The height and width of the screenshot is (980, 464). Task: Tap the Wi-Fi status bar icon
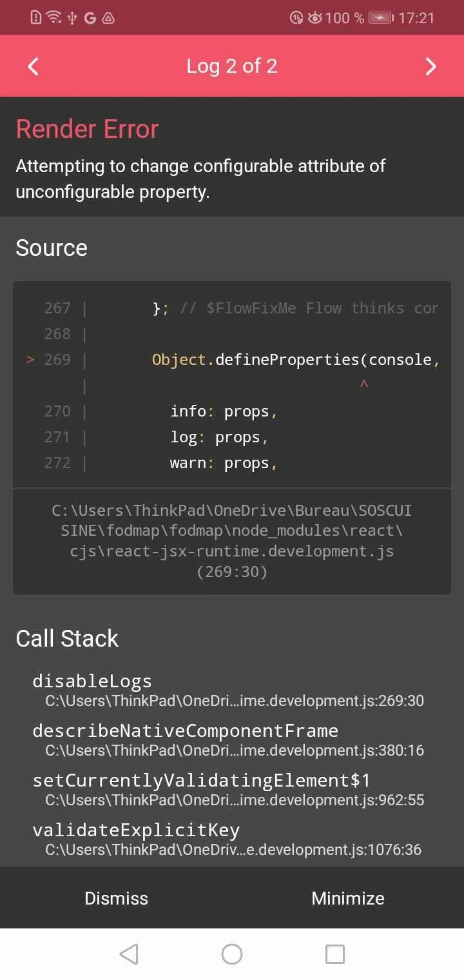pos(55,17)
